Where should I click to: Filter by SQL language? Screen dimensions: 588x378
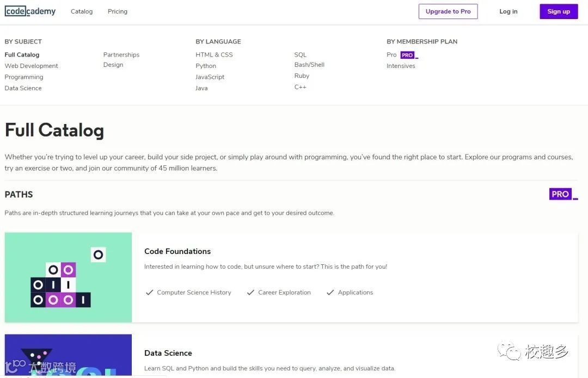point(301,55)
